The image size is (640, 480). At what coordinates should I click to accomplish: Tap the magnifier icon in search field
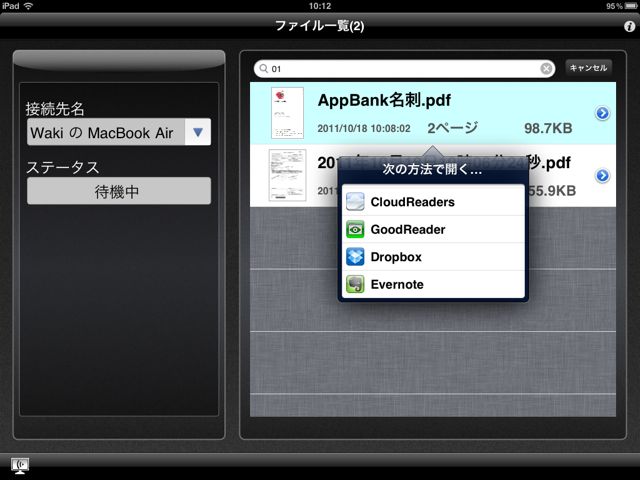pyautogui.click(x=264, y=68)
